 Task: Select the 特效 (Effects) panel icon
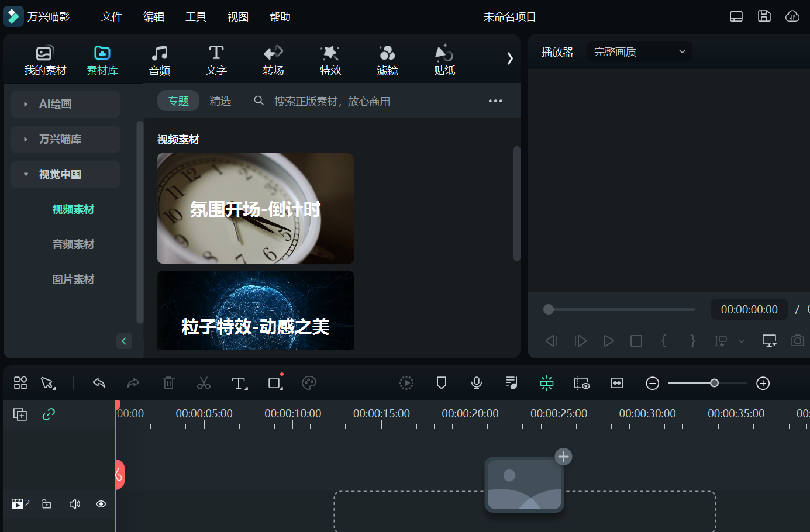tap(330, 58)
